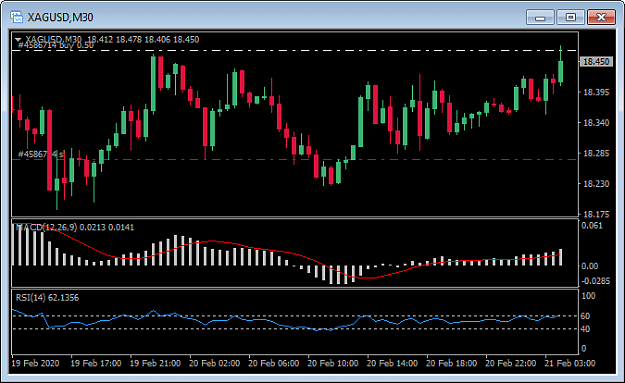Viewport: 625px width, 383px height.
Task: Click the 19 Feb 2020 time label
Action: [35, 363]
